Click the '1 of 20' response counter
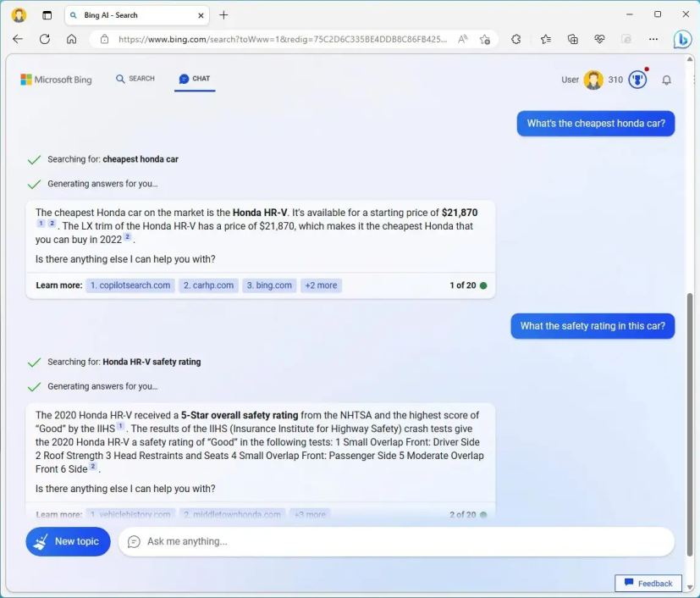The width and height of the screenshot is (700, 598). pos(463,285)
